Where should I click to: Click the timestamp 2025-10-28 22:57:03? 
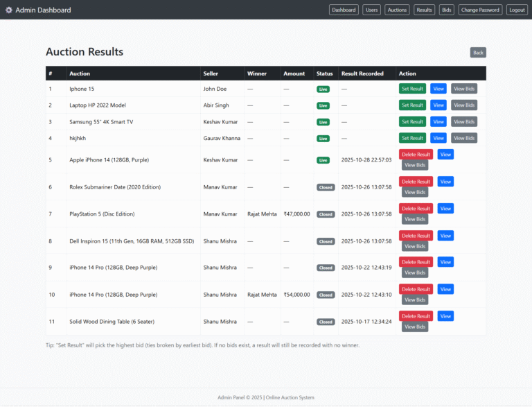(366, 159)
